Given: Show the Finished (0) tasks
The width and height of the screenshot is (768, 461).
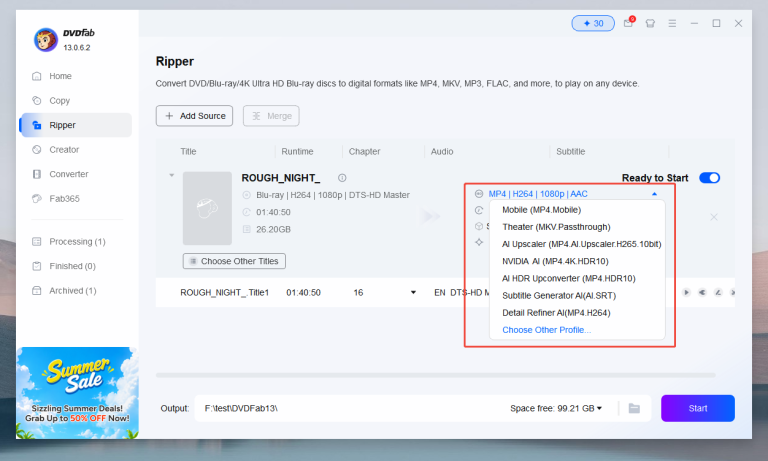Looking at the screenshot, I should coord(72,266).
